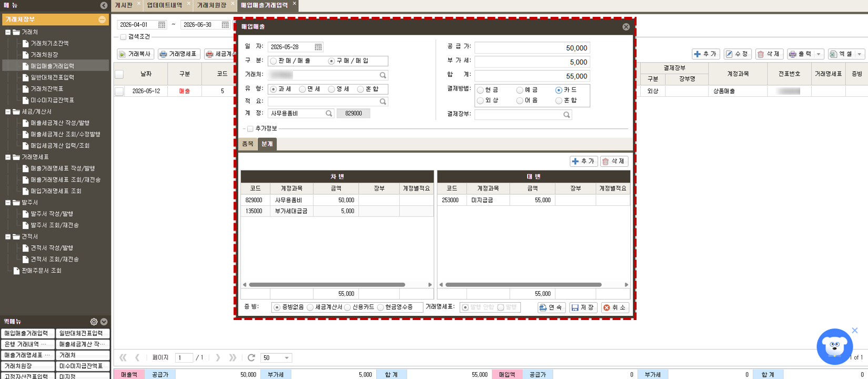Close the 게시판 tab
This screenshot has width=868, height=379.
point(139,3)
